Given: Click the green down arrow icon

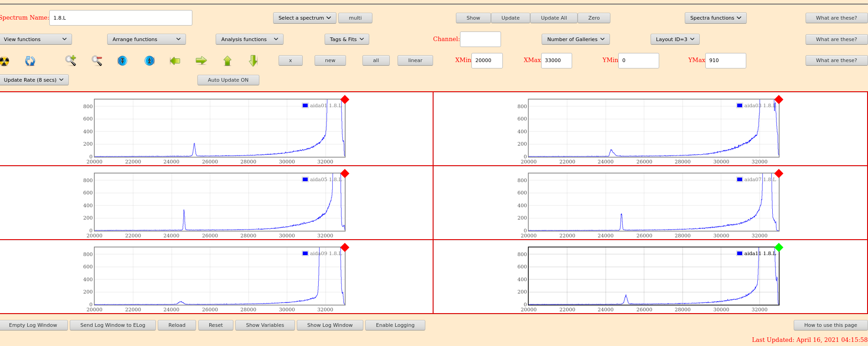Looking at the screenshot, I should coord(253,61).
